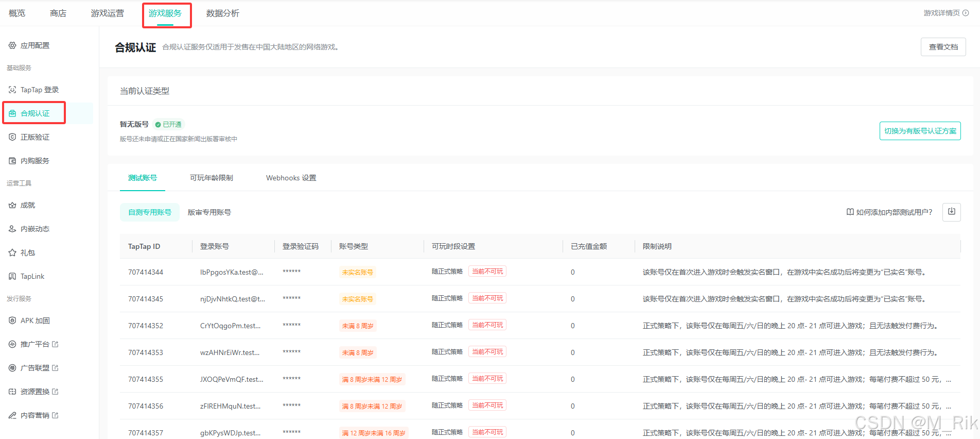
Task: Click the APK 加固 icon
Action: (x=12, y=320)
